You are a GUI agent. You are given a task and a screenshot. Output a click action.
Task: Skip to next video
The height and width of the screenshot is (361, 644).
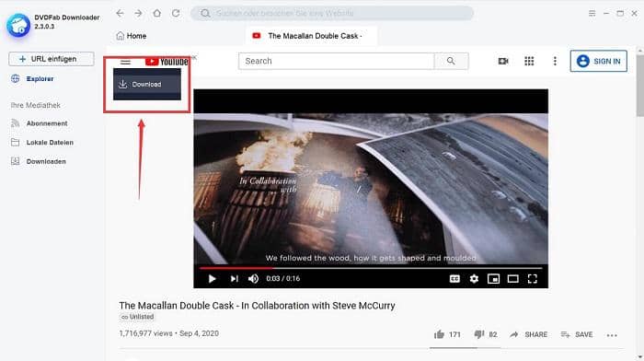point(234,279)
